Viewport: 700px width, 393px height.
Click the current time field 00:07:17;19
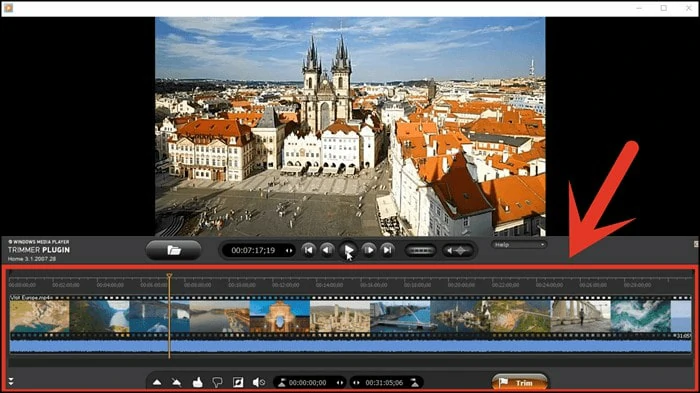tap(253, 251)
